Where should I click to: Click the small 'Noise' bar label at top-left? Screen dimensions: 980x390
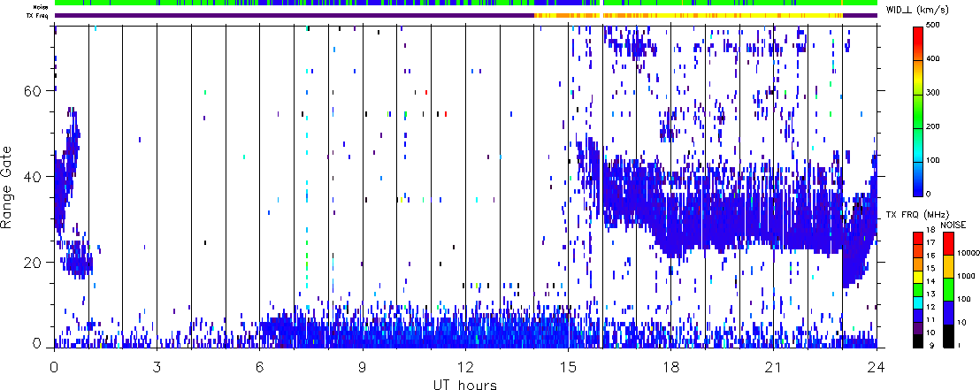click(42, 5)
